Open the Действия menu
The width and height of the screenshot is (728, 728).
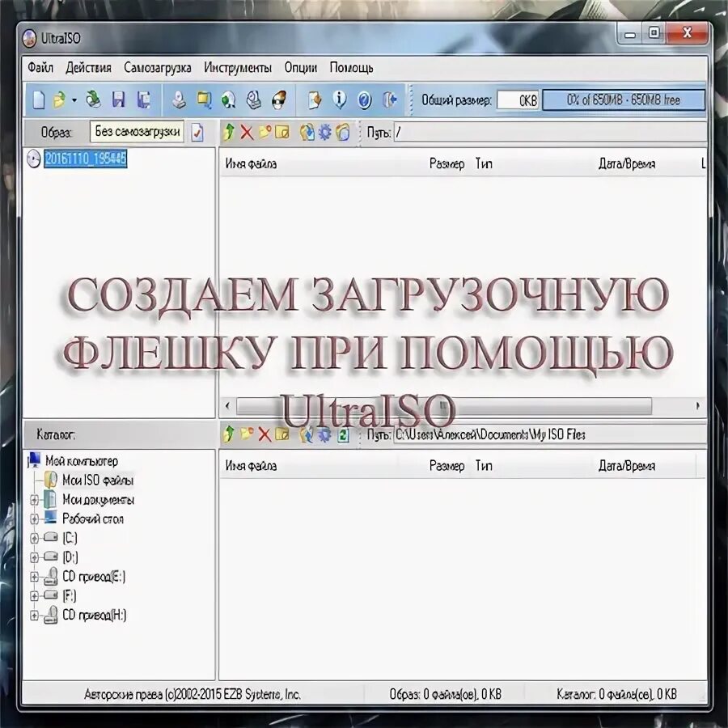(x=89, y=68)
